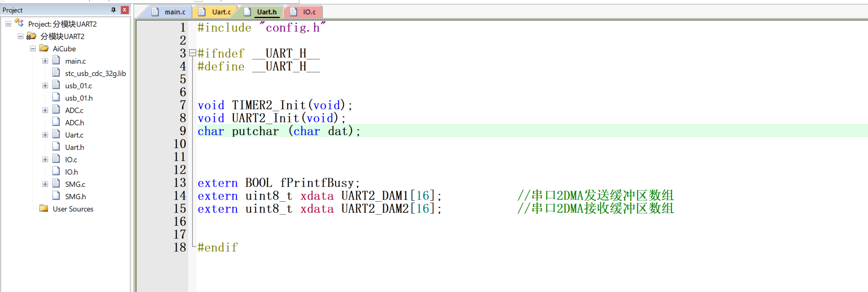Select SMG.c in the project tree

pos(75,184)
